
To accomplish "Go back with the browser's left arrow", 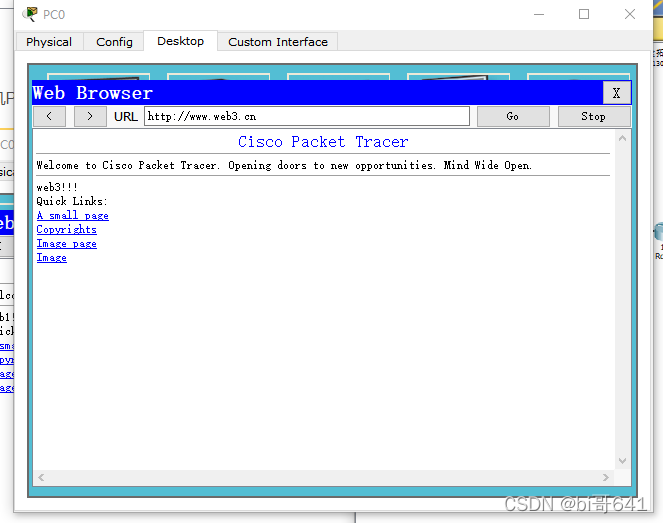I will [x=49, y=116].
